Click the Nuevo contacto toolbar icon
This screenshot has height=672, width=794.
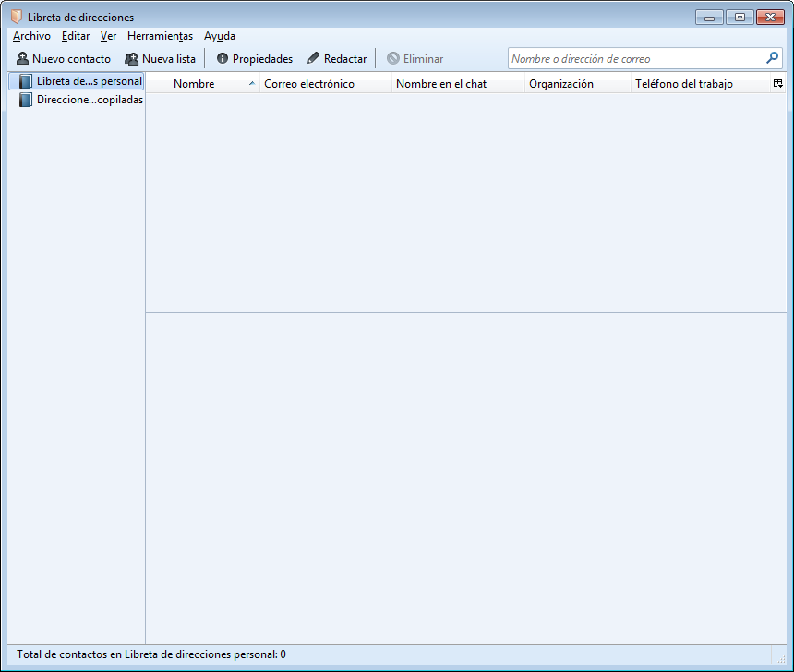click(23, 59)
